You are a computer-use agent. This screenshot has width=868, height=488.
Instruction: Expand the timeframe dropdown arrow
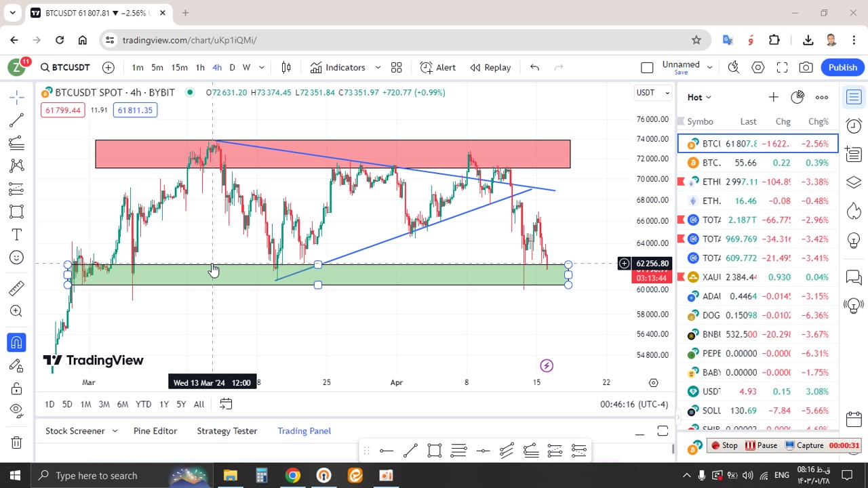[262, 67]
